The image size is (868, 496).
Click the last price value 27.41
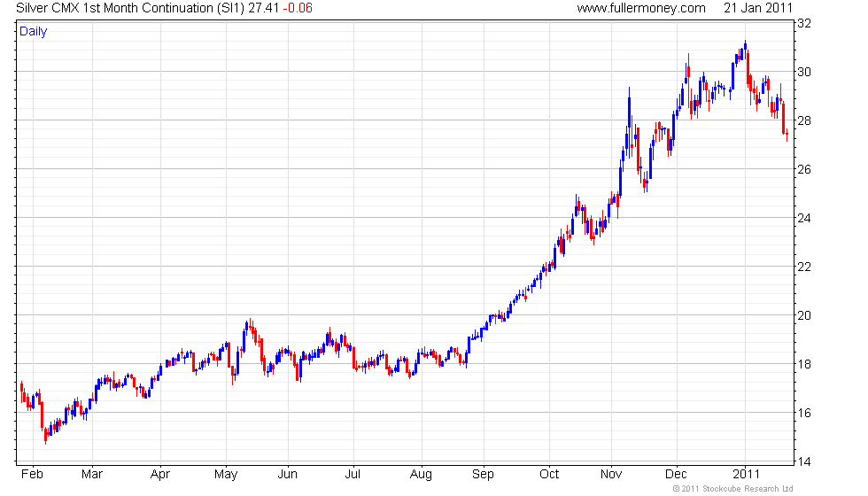264,8
